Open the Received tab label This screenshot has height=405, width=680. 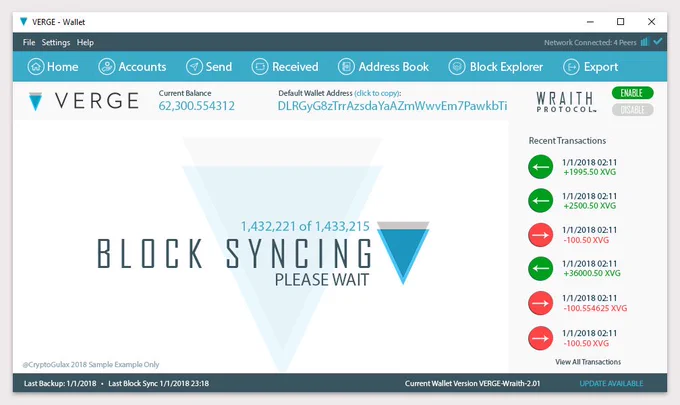click(295, 67)
